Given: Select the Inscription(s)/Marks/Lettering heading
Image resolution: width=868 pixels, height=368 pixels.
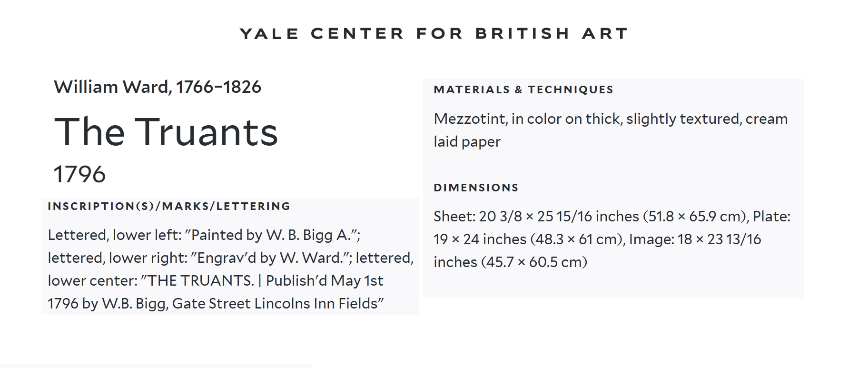Looking at the screenshot, I should [x=169, y=206].
